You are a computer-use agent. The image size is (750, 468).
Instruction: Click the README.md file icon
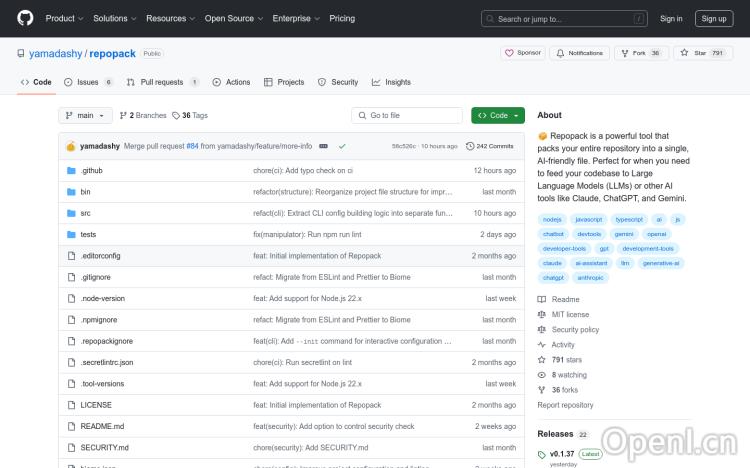71,426
